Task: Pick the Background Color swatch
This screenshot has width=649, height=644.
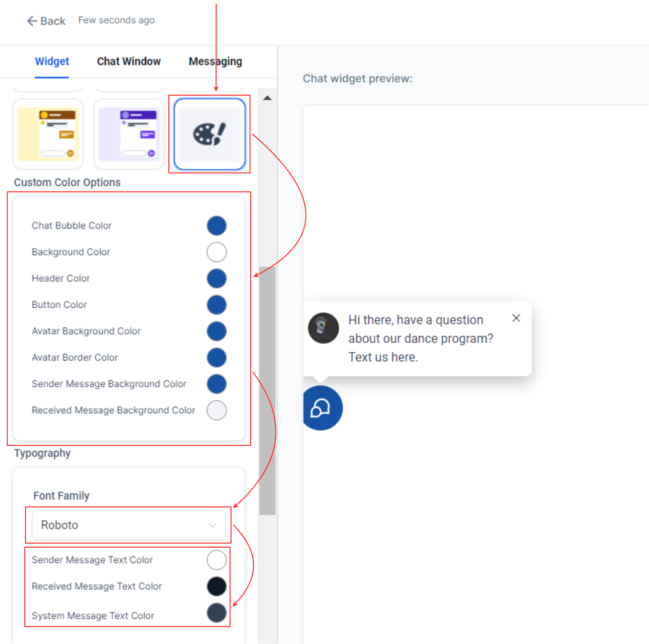Action: point(216,252)
